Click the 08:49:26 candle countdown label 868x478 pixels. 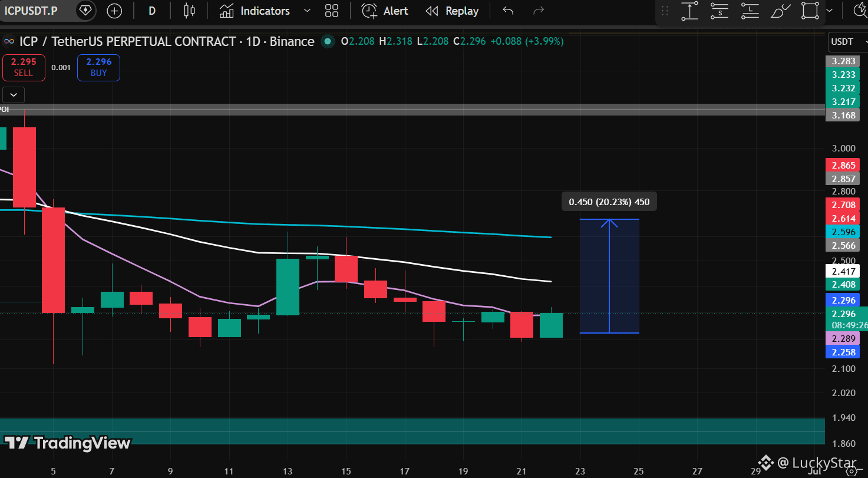[849, 325]
